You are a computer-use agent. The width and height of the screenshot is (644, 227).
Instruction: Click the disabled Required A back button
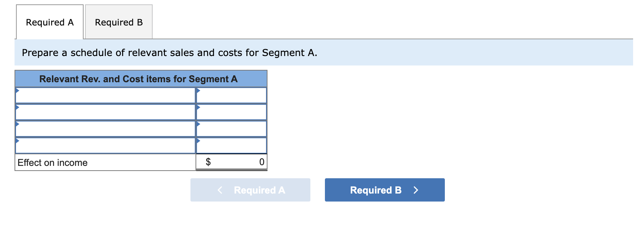click(x=250, y=190)
